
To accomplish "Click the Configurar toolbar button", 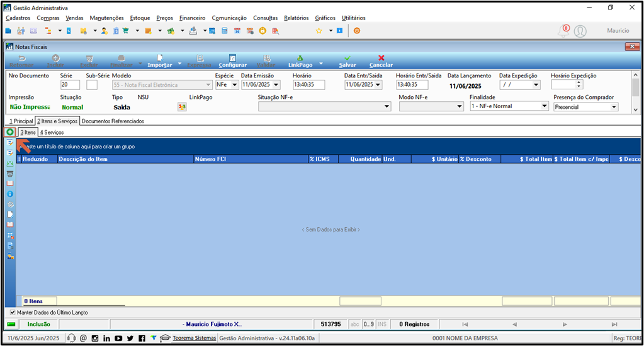I will pos(232,61).
